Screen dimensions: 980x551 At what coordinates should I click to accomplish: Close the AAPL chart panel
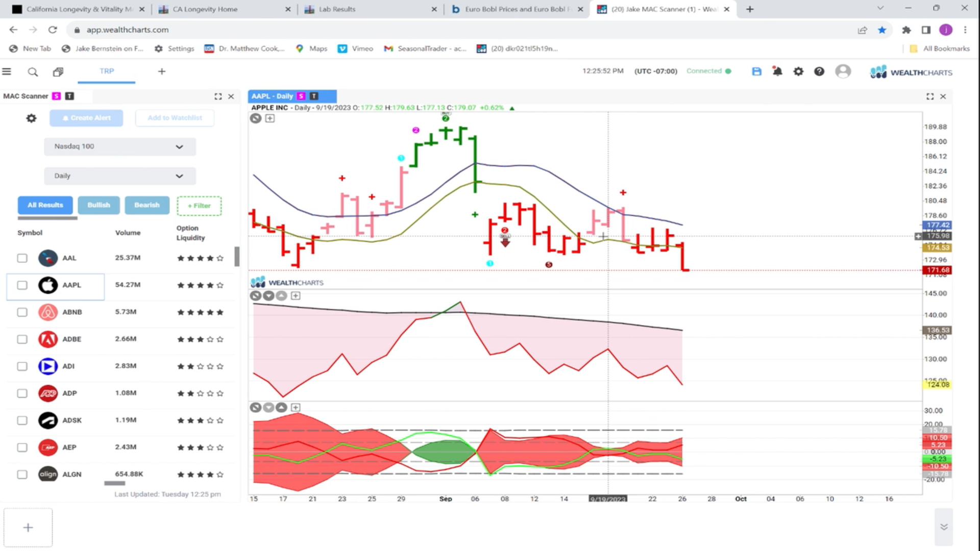point(943,96)
